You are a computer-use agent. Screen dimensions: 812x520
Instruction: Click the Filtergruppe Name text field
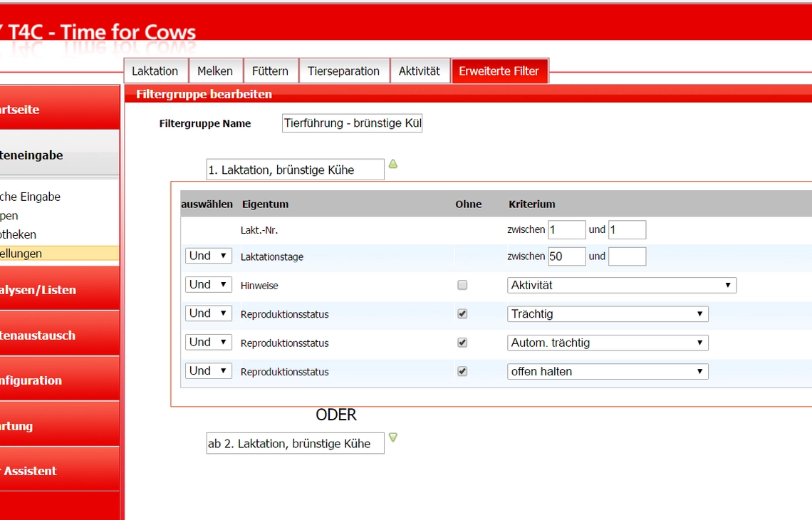click(353, 123)
